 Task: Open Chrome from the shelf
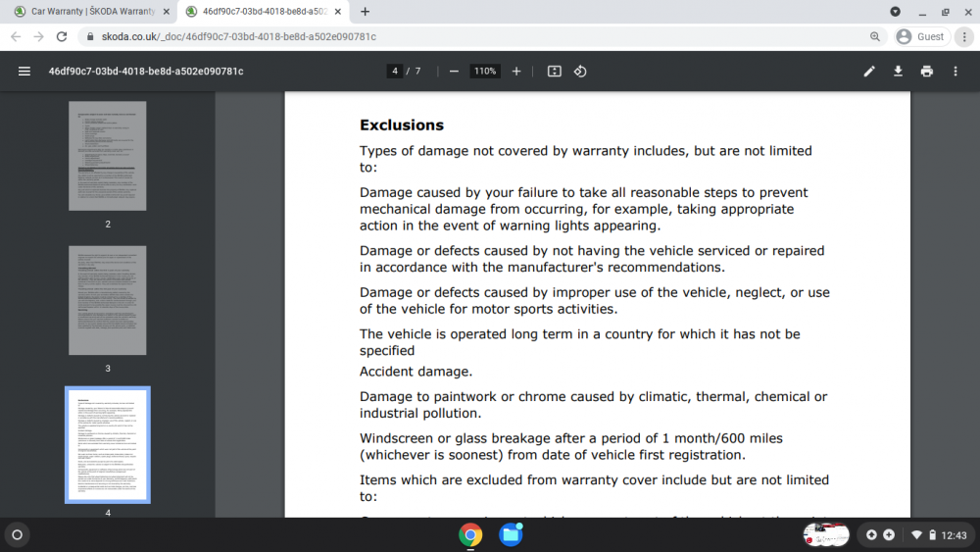(470, 535)
